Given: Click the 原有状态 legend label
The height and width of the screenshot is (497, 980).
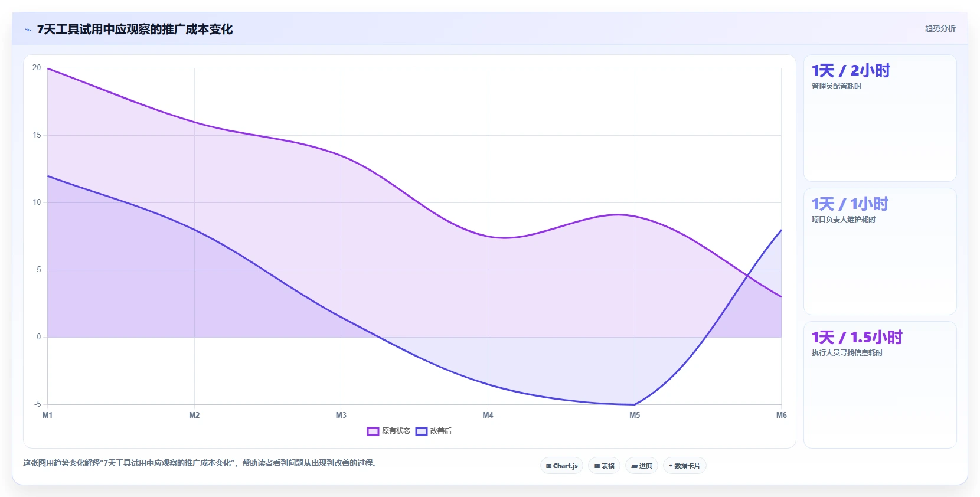Looking at the screenshot, I should point(396,431).
